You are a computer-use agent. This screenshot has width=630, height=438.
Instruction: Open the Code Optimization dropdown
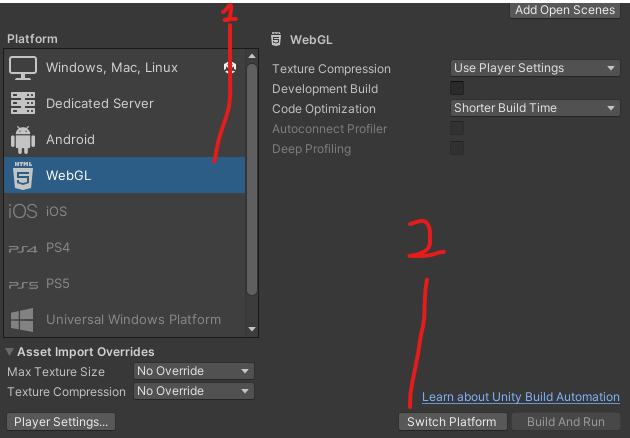(x=535, y=108)
